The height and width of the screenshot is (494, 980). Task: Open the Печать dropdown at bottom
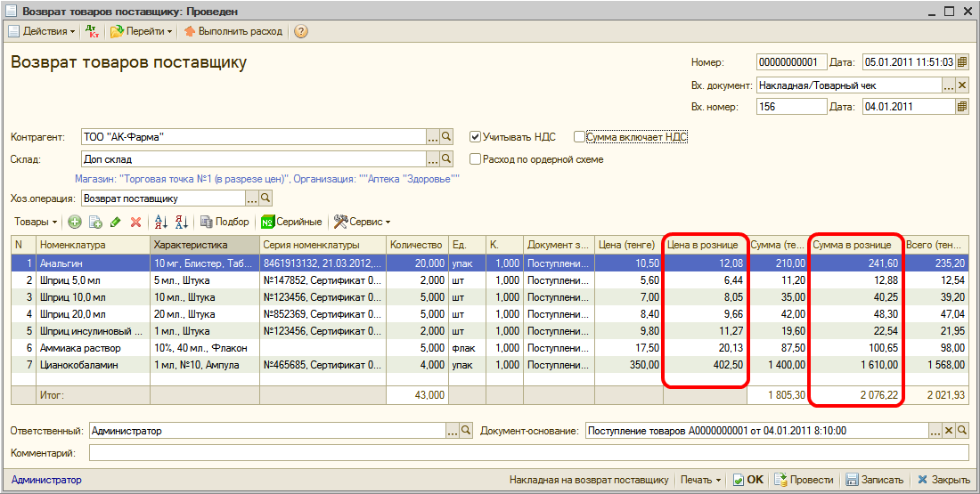[x=700, y=480]
